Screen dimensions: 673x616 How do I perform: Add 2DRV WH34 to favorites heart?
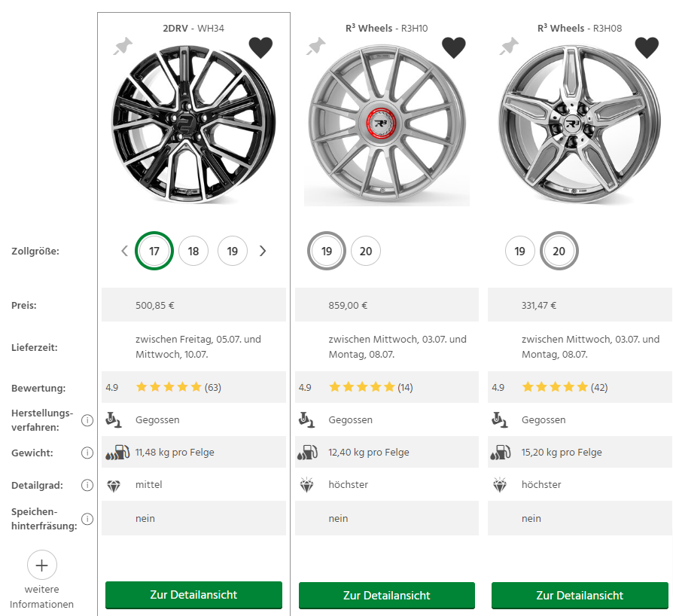point(260,47)
